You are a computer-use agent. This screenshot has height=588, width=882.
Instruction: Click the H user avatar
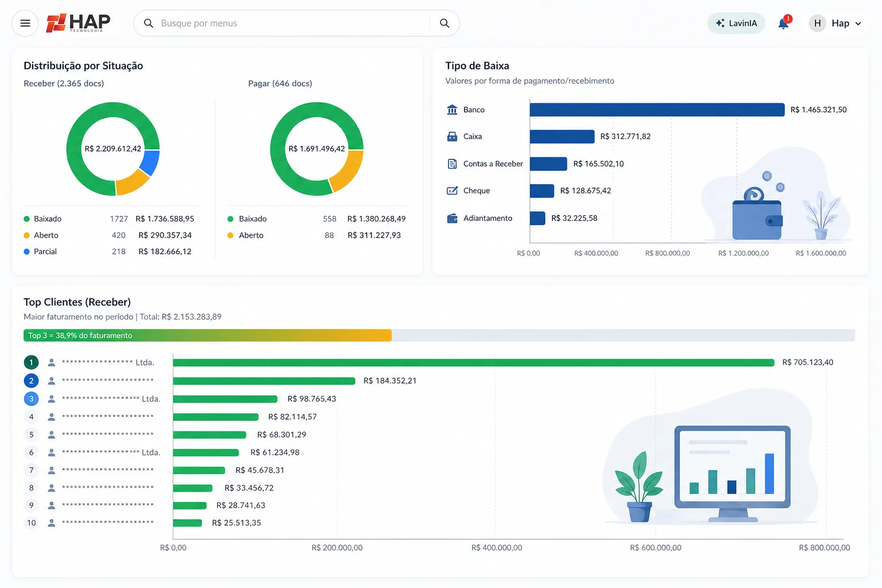pos(817,24)
